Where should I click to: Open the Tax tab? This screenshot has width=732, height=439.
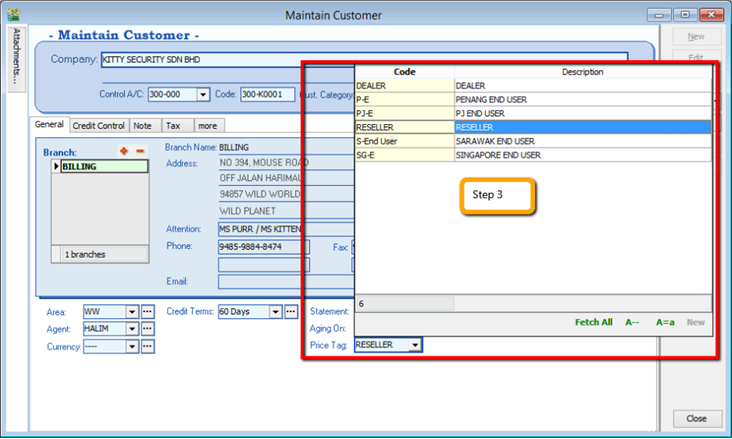(x=174, y=126)
